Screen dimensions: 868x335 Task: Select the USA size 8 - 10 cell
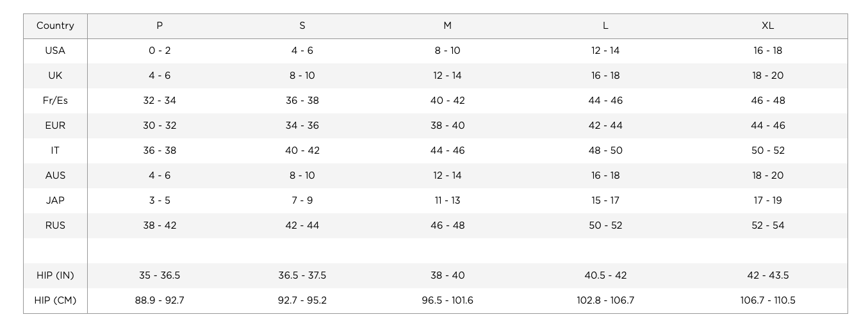(447, 51)
